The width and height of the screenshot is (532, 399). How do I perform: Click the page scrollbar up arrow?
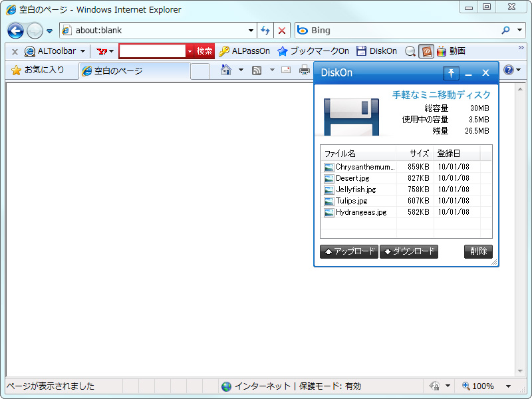(520, 89)
